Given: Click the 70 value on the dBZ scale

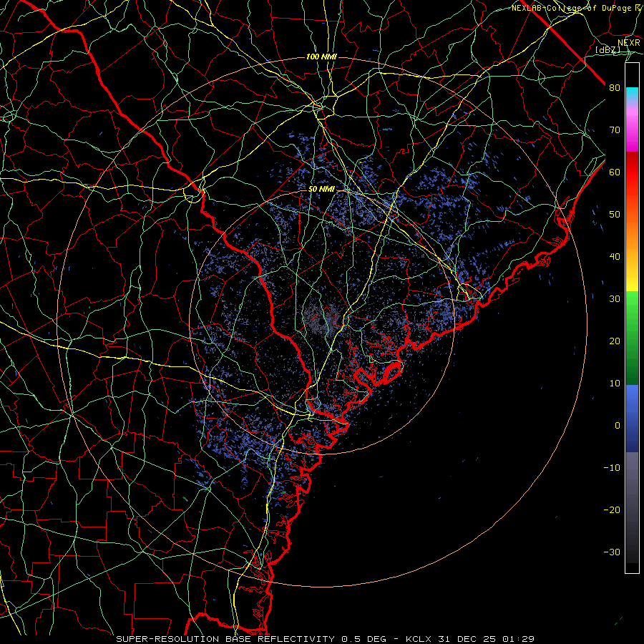Looking at the screenshot, I should [x=615, y=130].
